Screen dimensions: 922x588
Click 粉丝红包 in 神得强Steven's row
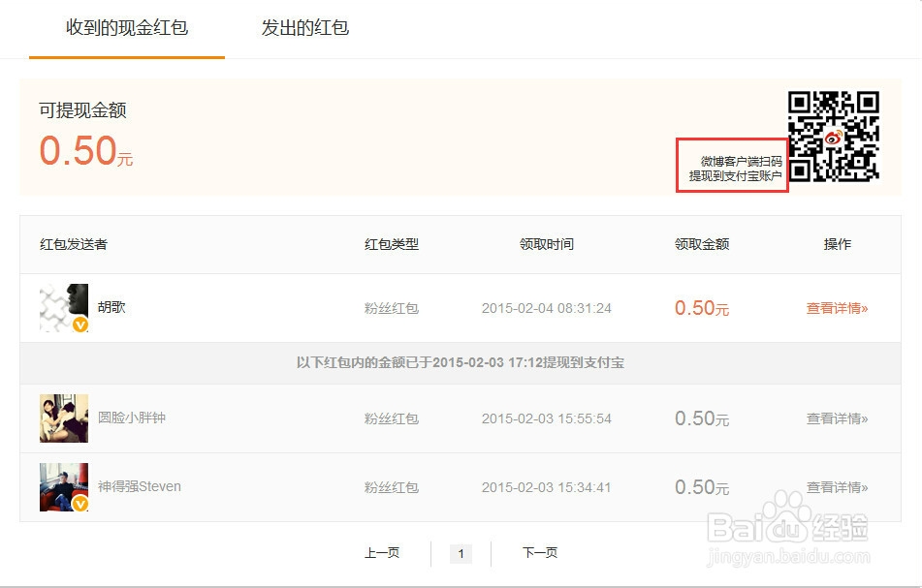(x=392, y=487)
